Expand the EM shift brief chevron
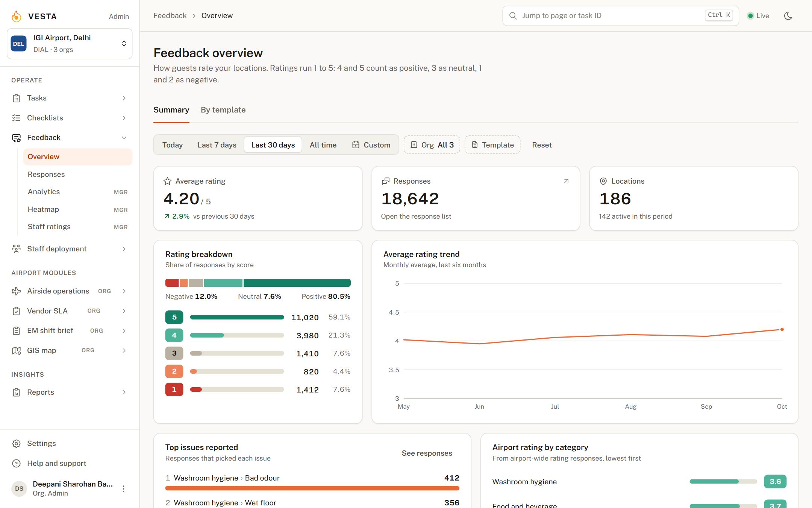The height and width of the screenshot is (508, 812). [124, 331]
